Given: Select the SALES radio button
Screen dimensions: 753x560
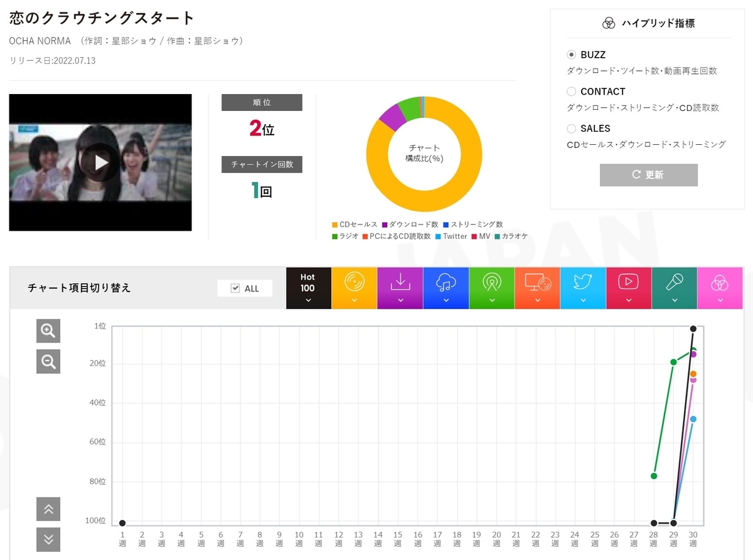Looking at the screenshot, I should point(571,129).
